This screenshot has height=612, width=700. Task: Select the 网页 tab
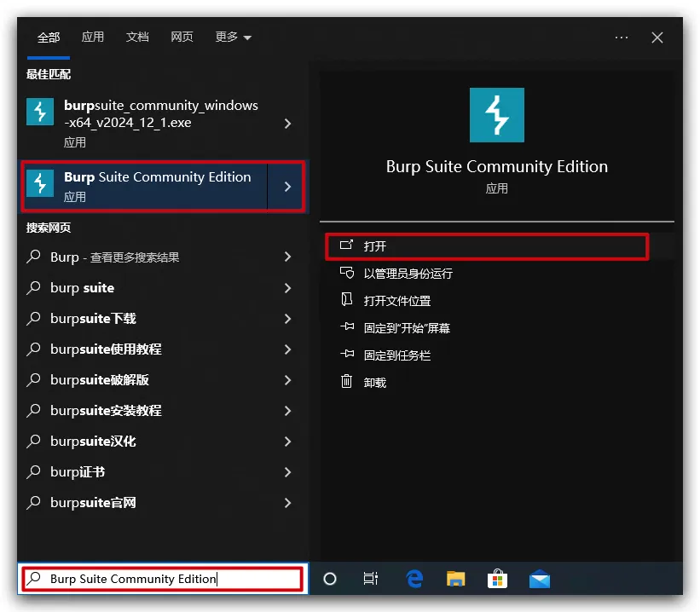point(182,38)
